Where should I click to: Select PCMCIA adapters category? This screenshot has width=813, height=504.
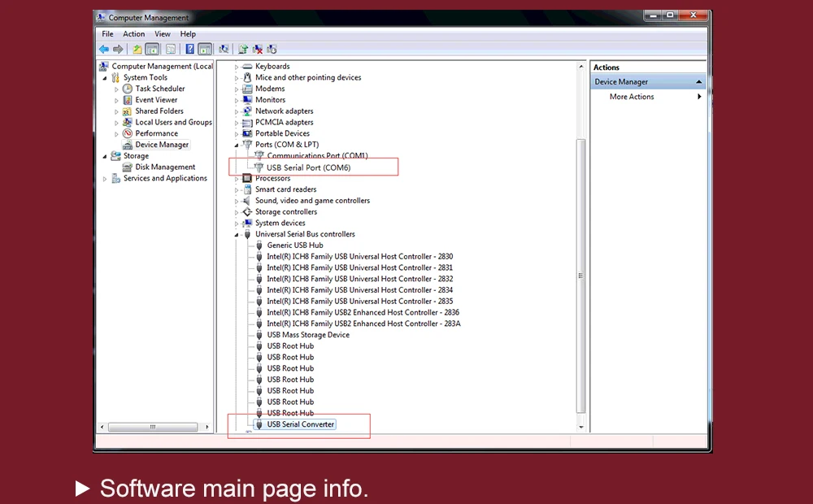click(x=284, y=123)
